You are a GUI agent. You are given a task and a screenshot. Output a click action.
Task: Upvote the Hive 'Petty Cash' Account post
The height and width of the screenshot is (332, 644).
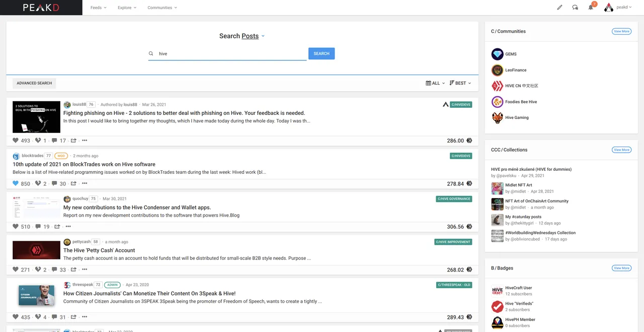pyautogui.click(x=16, y=270)
